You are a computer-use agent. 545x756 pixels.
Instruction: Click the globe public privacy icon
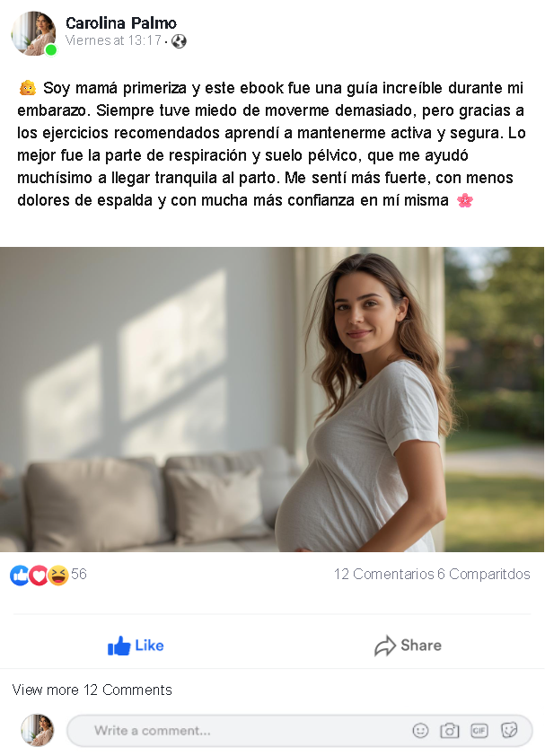[x=179, y=41]
